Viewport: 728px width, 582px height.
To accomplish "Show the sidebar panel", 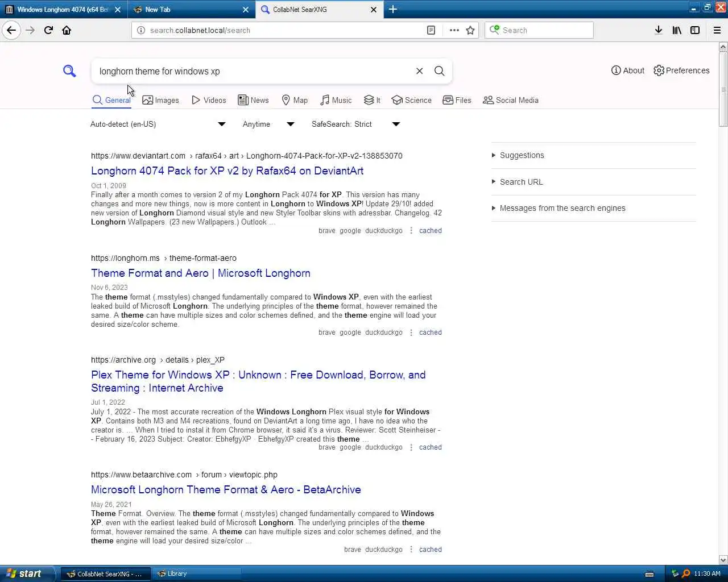I will pos(695,30).
